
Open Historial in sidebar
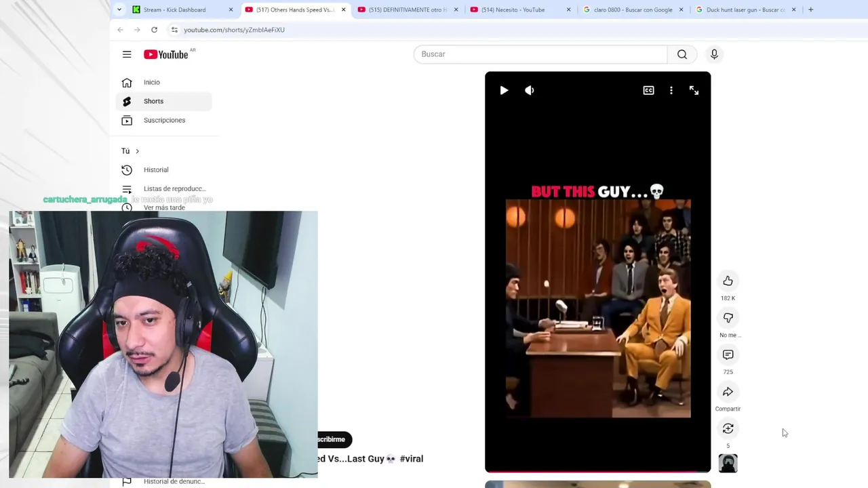tap(164, 169)
